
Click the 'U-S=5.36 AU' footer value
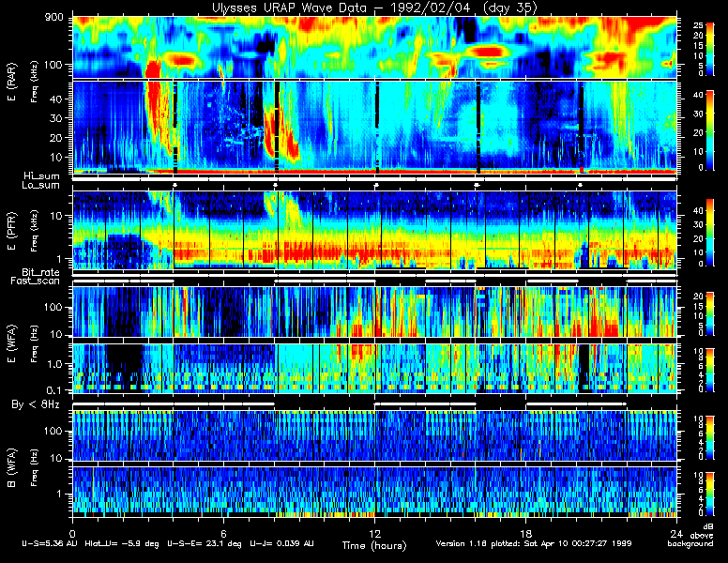(x=50, y=543)
